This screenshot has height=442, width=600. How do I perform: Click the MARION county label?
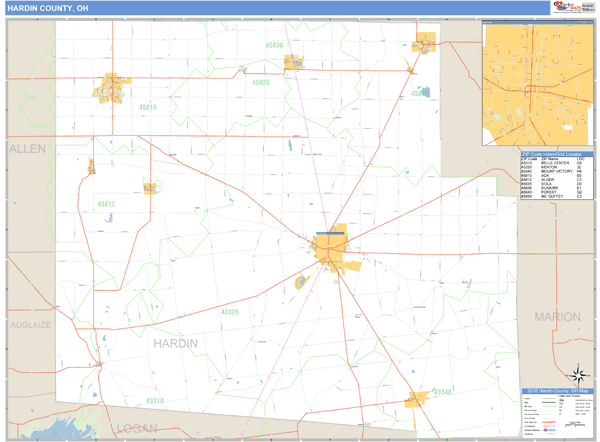(x=557, y=317)
